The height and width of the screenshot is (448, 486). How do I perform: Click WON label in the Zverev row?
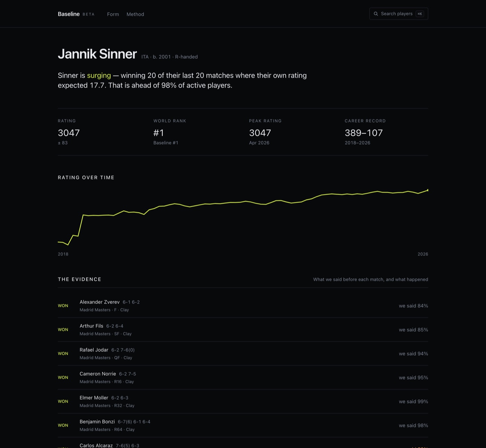[63, 306]
